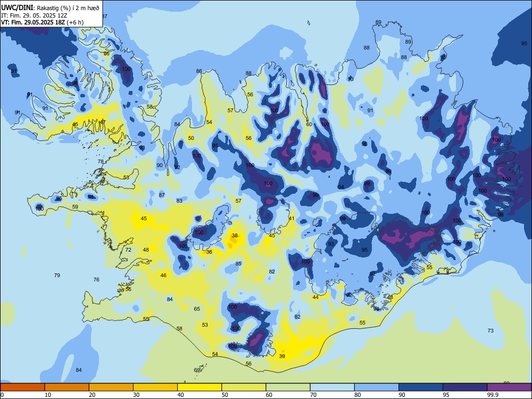532x399 pixels.
Task: Click the map value '90'
Action: pos(160,165)
